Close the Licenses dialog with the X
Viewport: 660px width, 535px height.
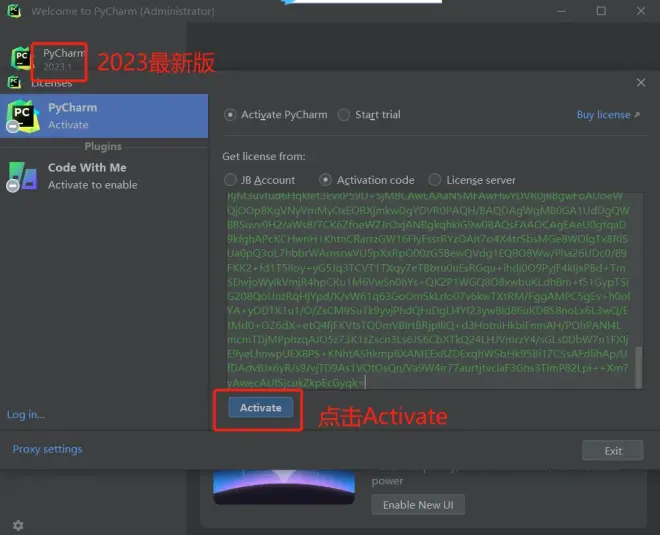[x=641, y=83]
